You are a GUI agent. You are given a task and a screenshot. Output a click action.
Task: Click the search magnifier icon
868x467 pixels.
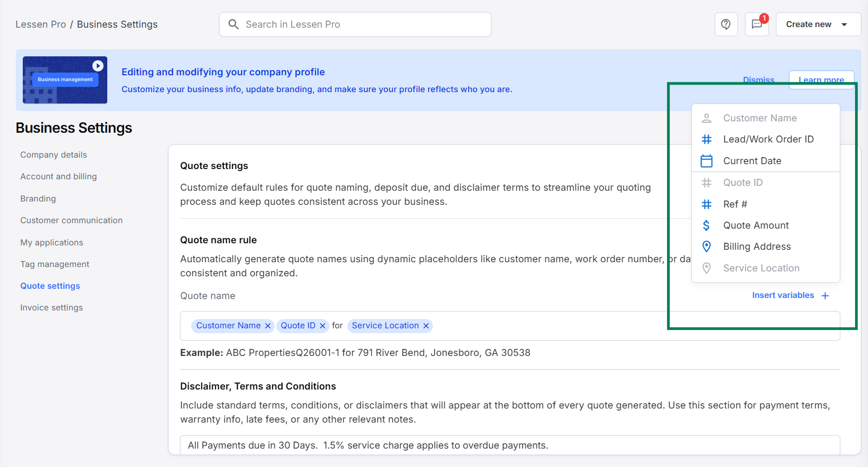pyautogui.click(x=234, y=24)
